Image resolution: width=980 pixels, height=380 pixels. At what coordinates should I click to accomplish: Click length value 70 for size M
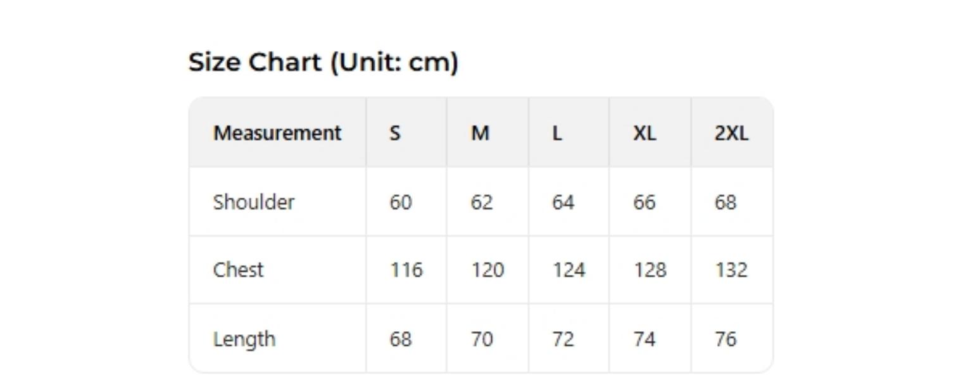pos(482,339)
